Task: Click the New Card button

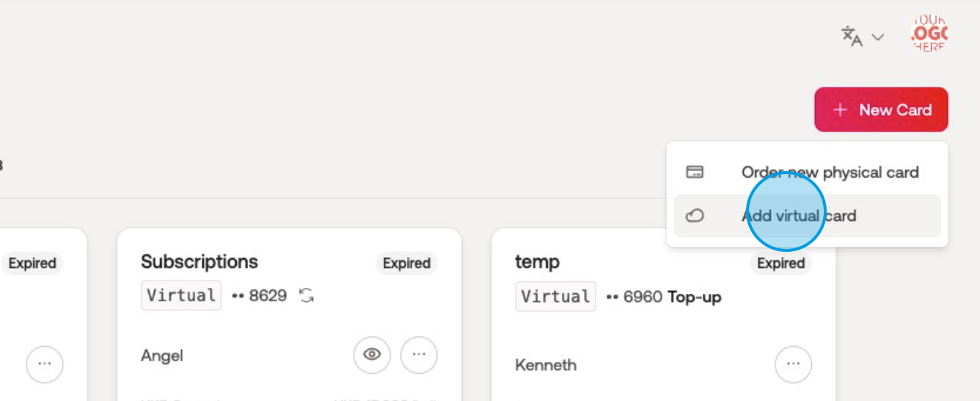Action: 881,110
